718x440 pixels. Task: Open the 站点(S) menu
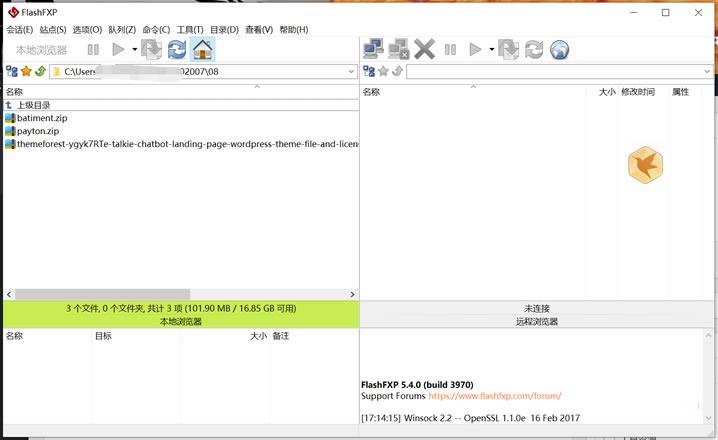coord(53,30)
